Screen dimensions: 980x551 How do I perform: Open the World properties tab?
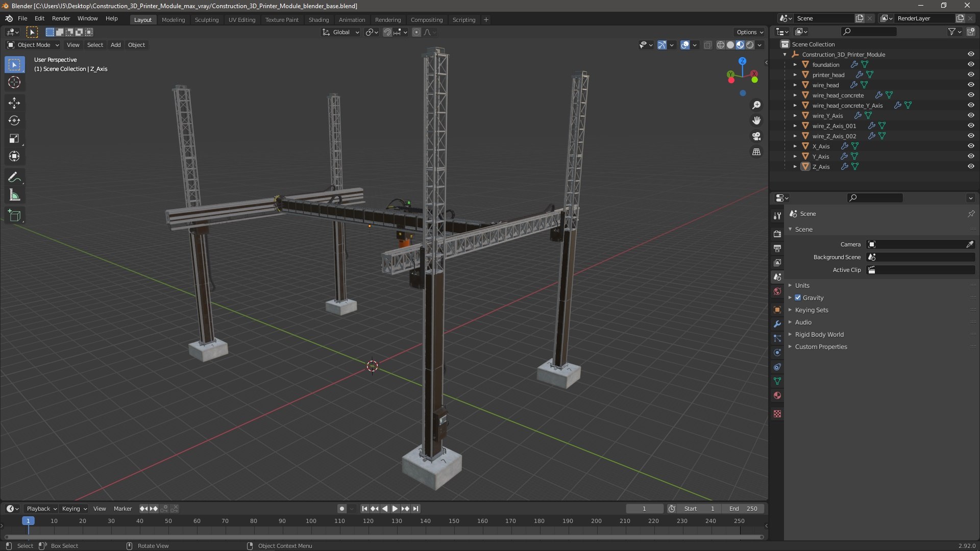[777, 291]
